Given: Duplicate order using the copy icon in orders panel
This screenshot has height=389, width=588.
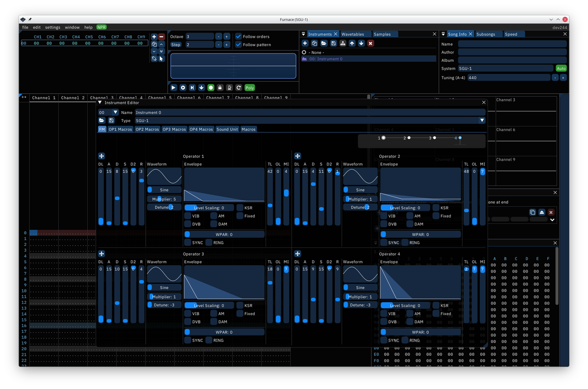Looking at the screenshot, I should 154,44.
